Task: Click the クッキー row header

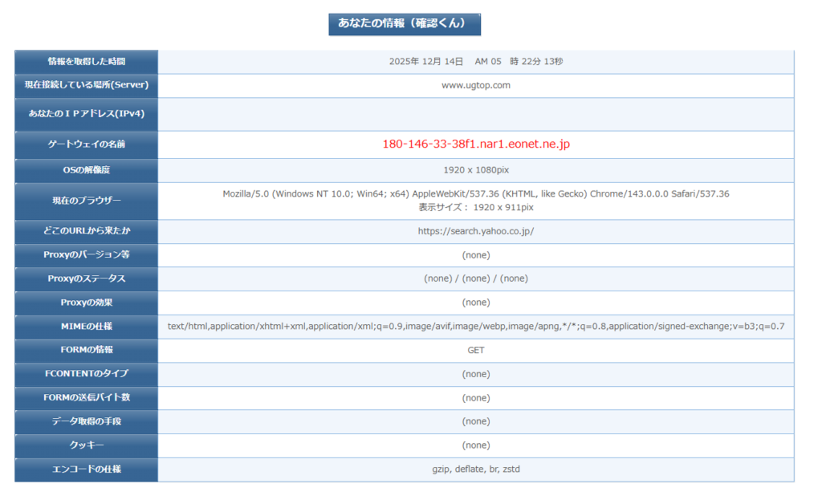Action: [87, 445]
